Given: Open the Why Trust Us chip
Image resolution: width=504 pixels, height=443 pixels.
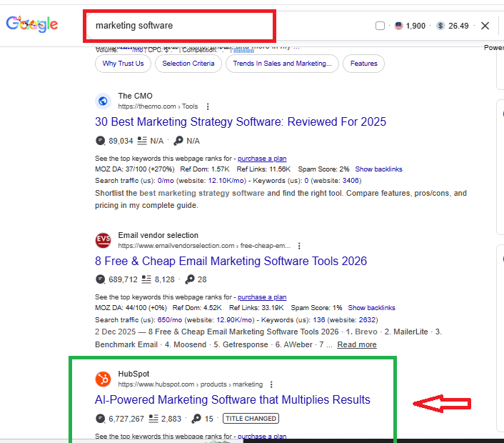Looking at the screenshot, I should (x=123, y=64).
